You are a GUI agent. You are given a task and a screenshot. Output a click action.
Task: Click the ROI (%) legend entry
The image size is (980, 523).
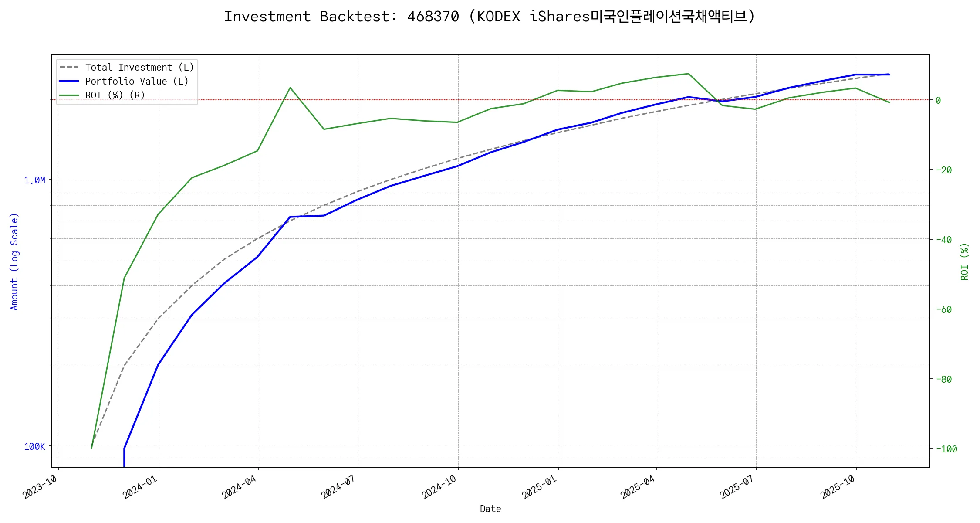pos(115,95)
